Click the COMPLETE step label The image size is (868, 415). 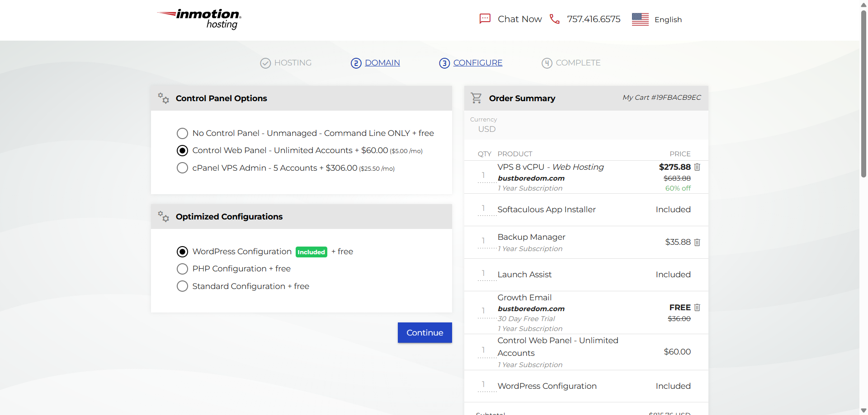(x=578, y=63)
